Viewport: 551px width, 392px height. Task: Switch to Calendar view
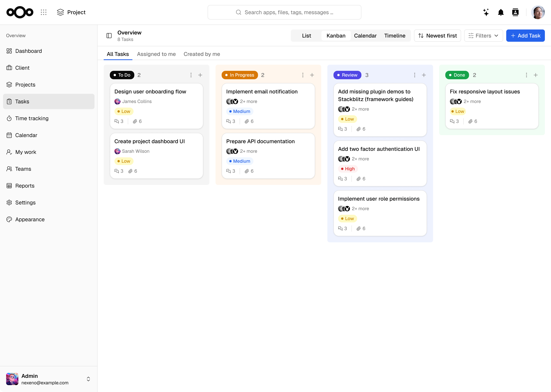pyautogui.click(x=365, y=36)
